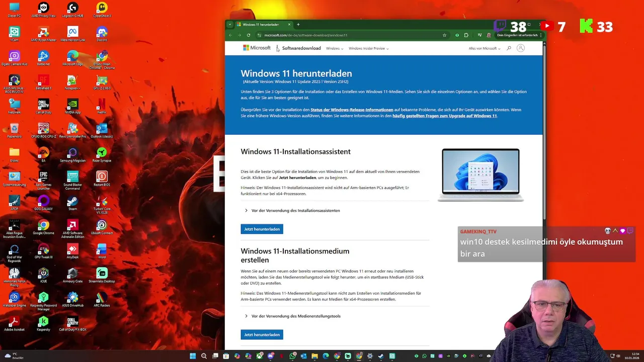
Task: Click Softwaredownload header link
Action: coord(301,48)
